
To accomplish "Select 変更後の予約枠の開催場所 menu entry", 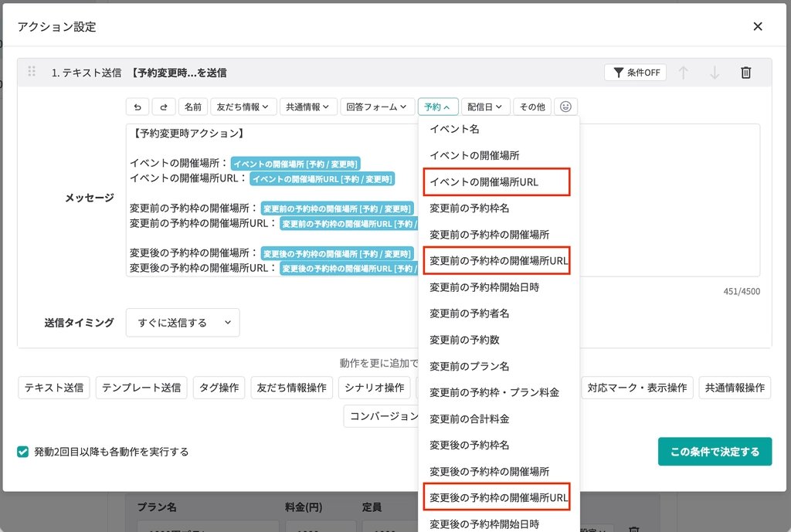I will pyautogui.click(x=499, y=472).
